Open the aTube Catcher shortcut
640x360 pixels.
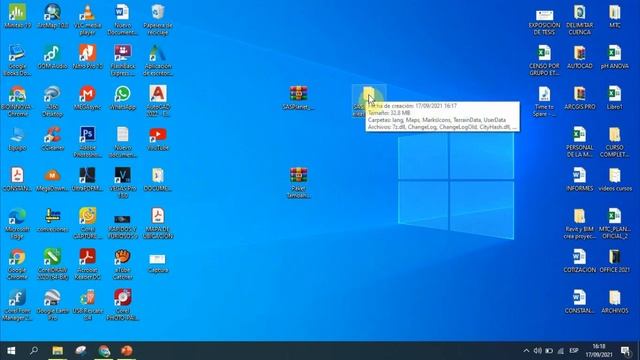pyautogui.click(x=122, y=264)
